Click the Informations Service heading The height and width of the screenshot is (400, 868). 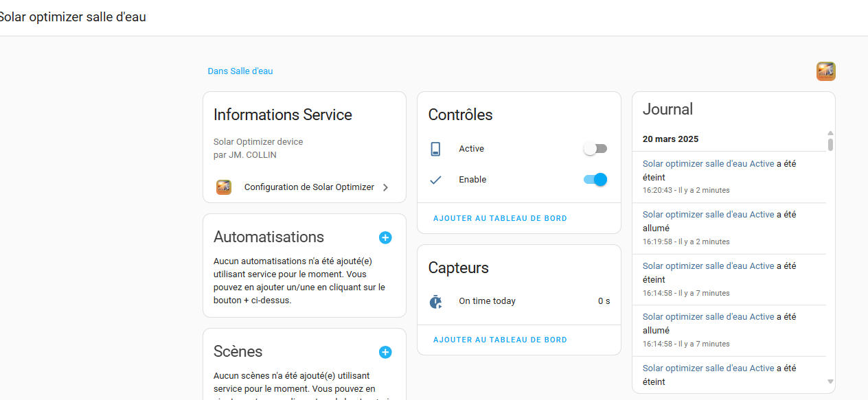pos(283,115)
